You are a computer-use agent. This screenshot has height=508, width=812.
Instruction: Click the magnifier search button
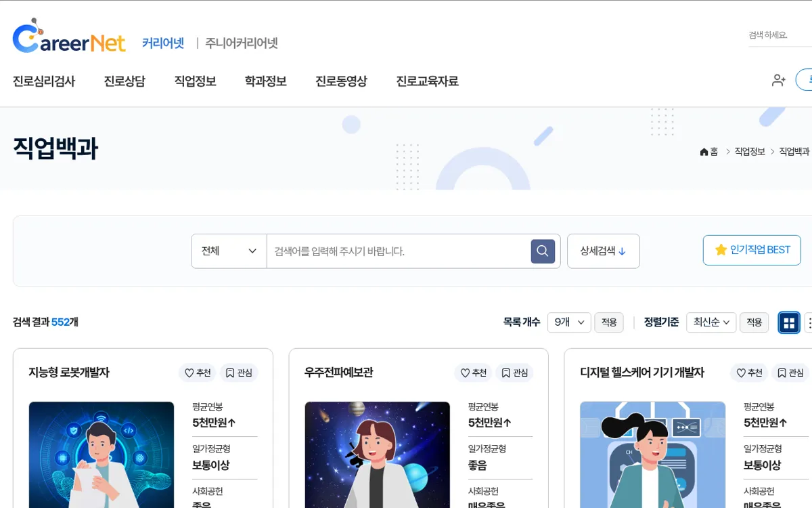543,251
